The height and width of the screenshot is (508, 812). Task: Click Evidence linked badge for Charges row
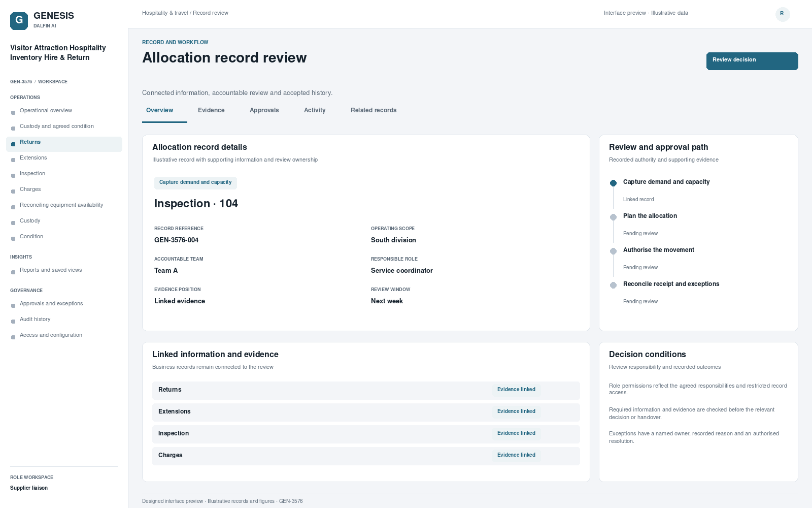point(516,455)
